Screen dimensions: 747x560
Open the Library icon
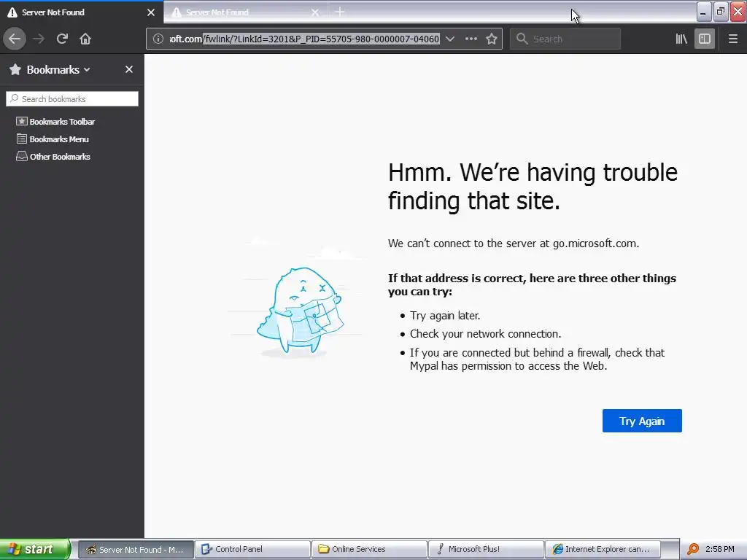[681, 39]
